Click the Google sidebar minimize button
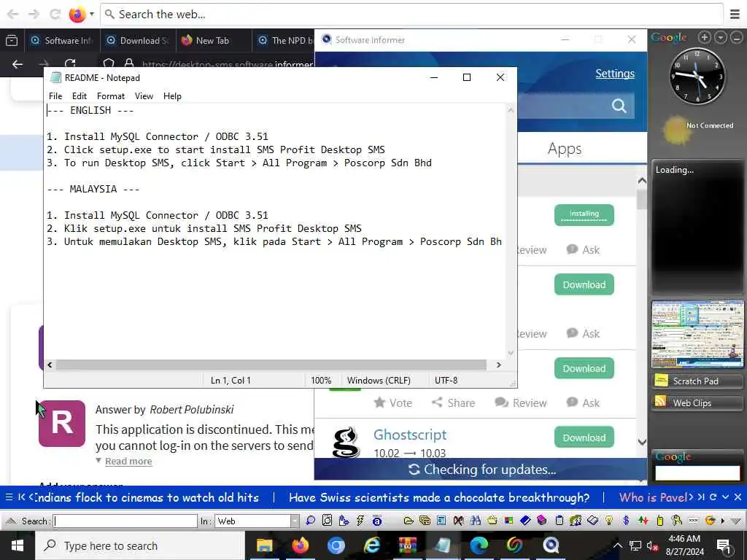The height and width of the screenshot is (560, 747). pyautogui.click(x=736, y=37)
